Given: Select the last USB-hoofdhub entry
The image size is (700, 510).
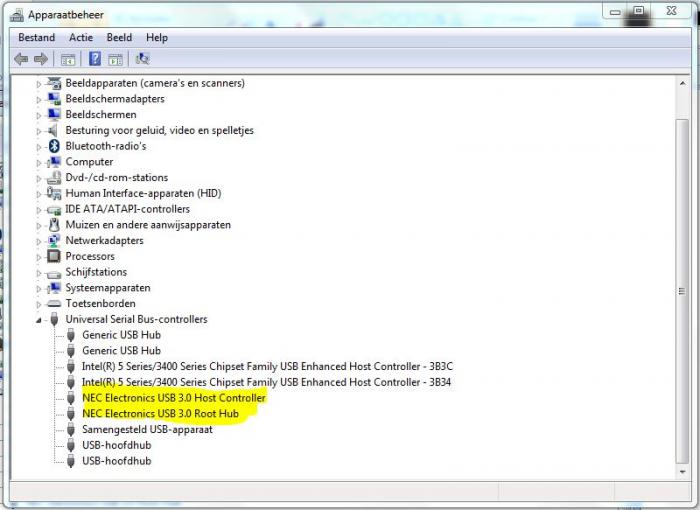Looking at the screenshot, I should point(117,461).
